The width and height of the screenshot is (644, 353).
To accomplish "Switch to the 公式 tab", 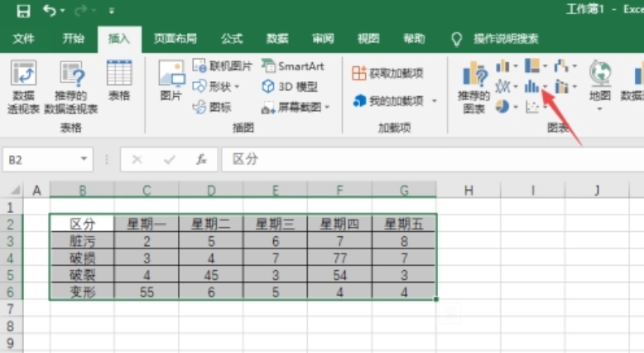I will (232, 38).
